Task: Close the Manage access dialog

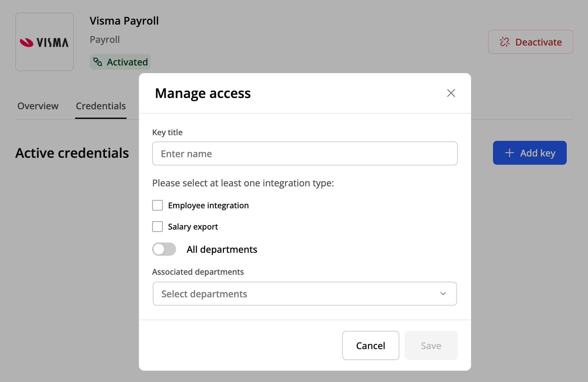Action: pos(451,93)
